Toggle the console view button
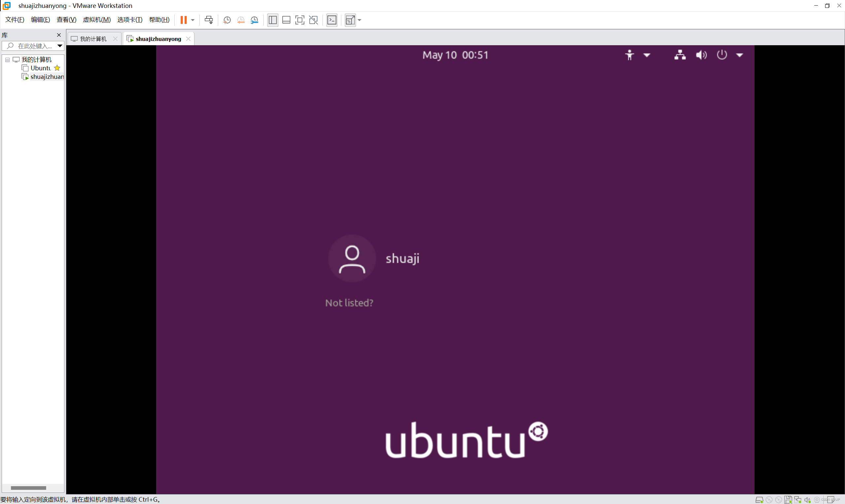Viewport: 845px width, 504px height. coord(332,20)
